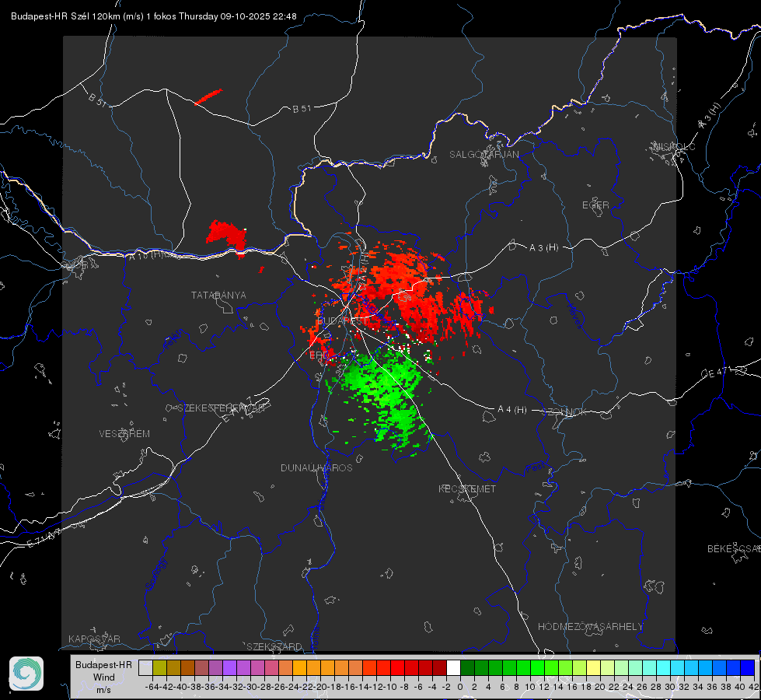Click the A 3 (H) label beside Miskolc
The width and height of the screenshot is (761, 700).
coord(710,116)
